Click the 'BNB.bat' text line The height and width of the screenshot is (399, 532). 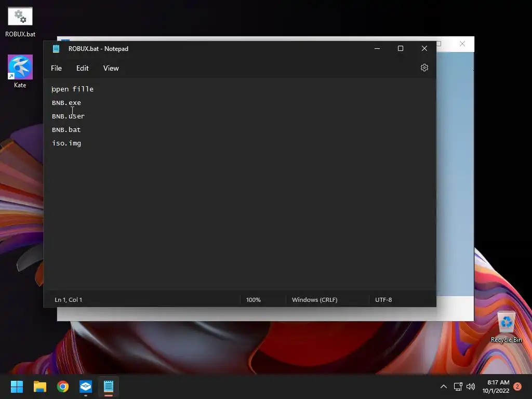66,129
